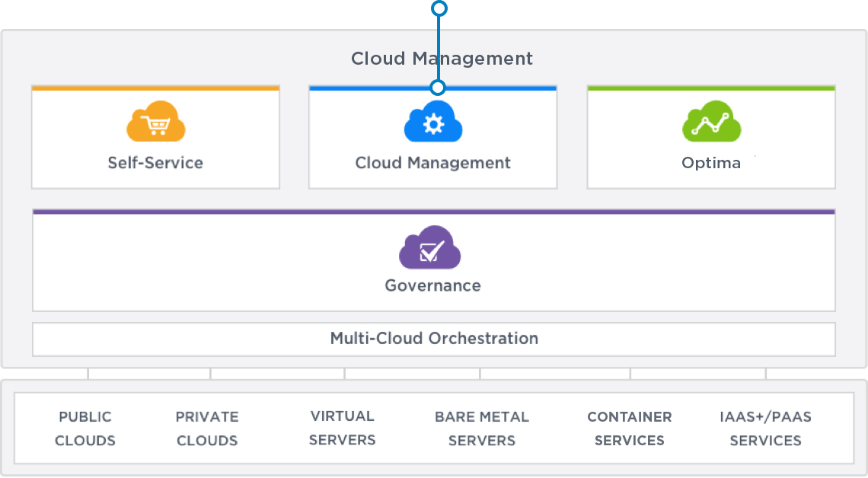
Task: Click the green bar above Optima
Action: [711, 88]
